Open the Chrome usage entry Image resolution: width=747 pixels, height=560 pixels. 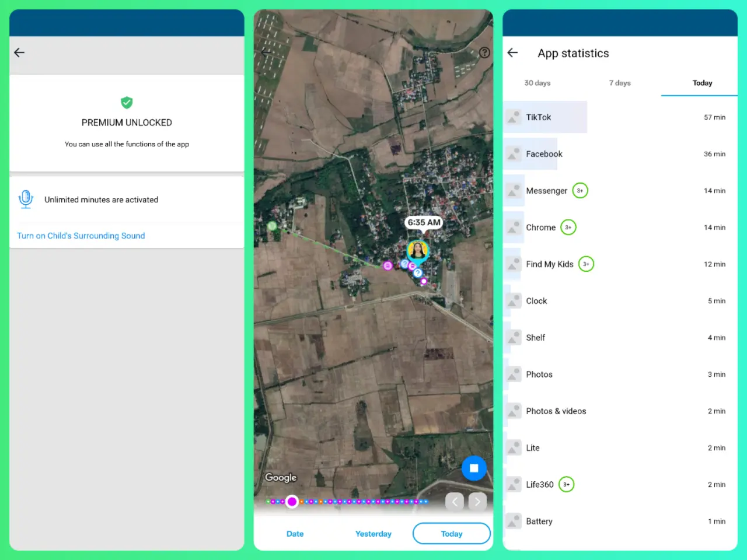tap(620, 228)
